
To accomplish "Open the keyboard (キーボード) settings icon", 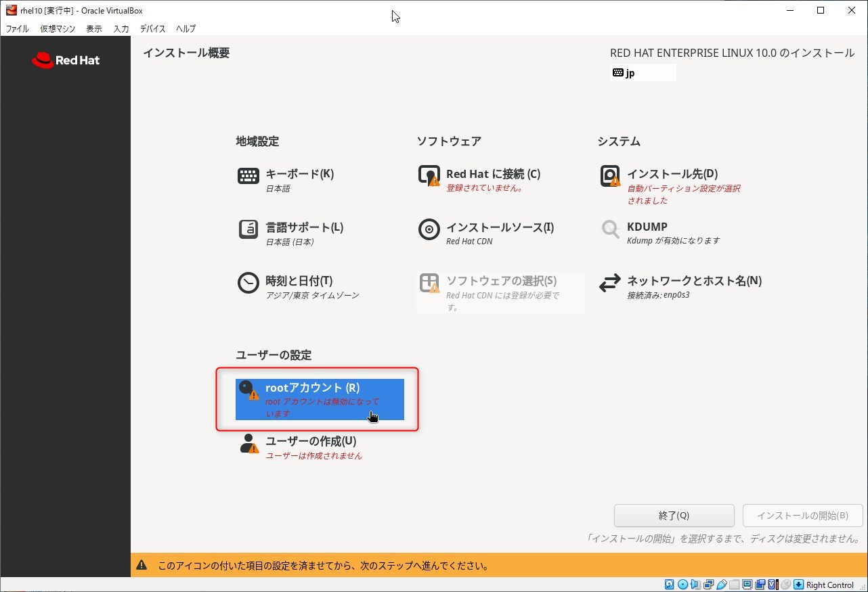I will (248, 176).
